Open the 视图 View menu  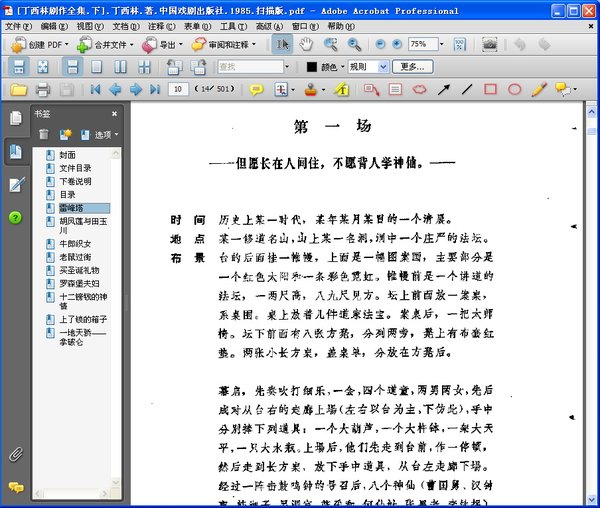[90, 26]
